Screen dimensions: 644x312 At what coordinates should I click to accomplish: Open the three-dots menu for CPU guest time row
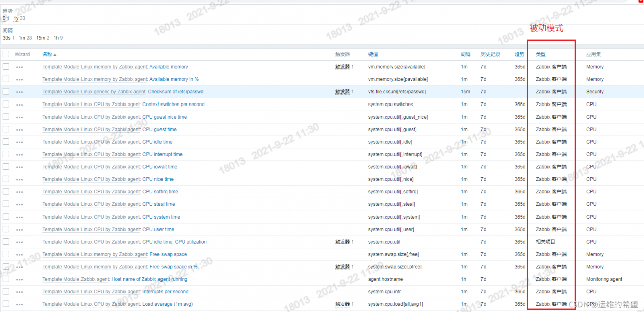click(x=19, y=130)
